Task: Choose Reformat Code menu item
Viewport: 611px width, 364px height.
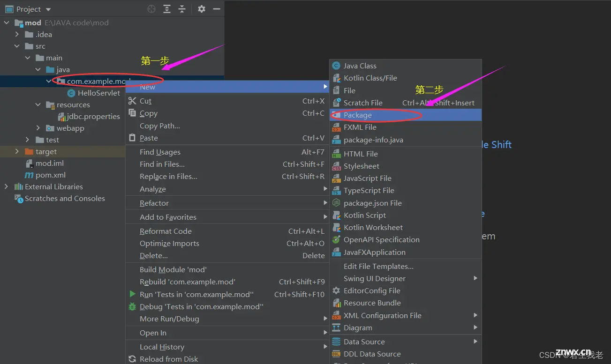Action: coord(227,231)
